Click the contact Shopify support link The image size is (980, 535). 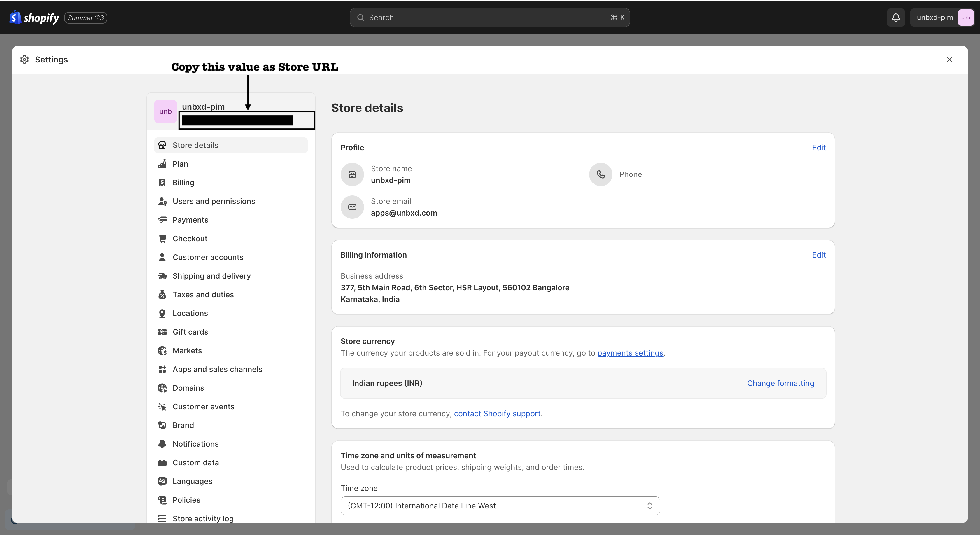[497, 414]
